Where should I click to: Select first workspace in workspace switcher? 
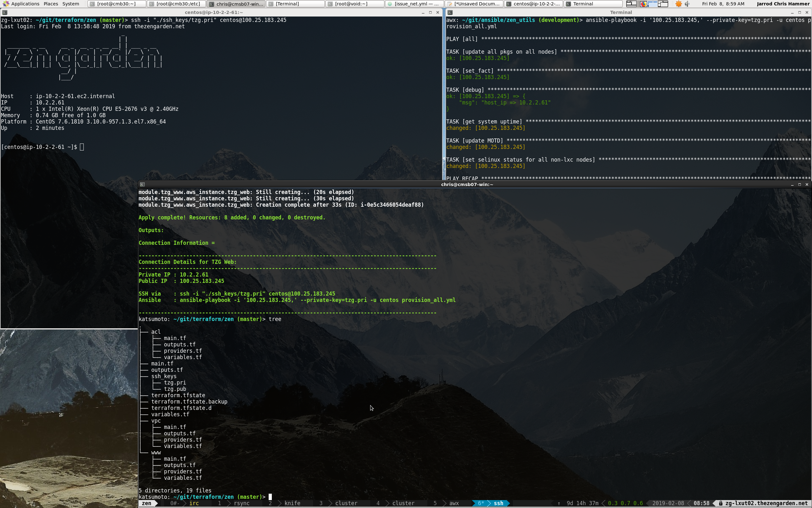coord(631,4)
